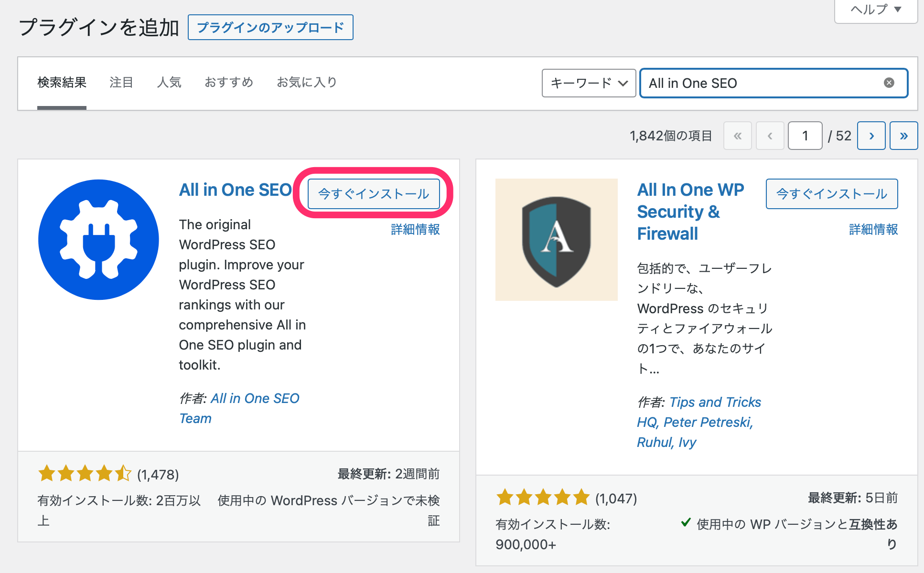Go to next results page arrow

tap(871, 136)
